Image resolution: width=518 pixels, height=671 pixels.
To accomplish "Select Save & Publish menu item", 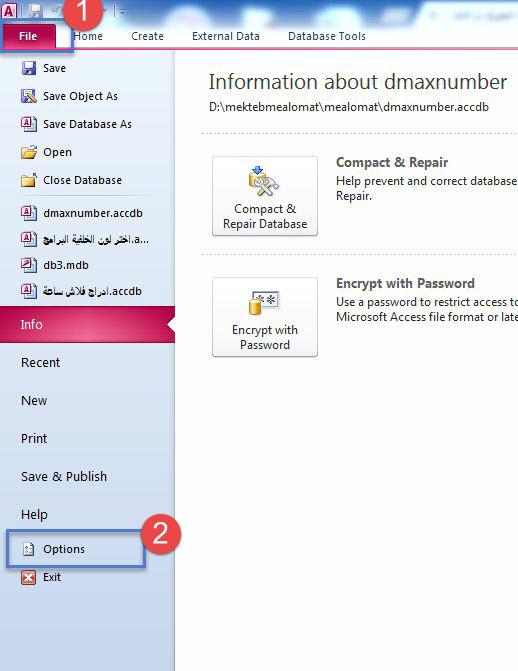I will point(64,476).
